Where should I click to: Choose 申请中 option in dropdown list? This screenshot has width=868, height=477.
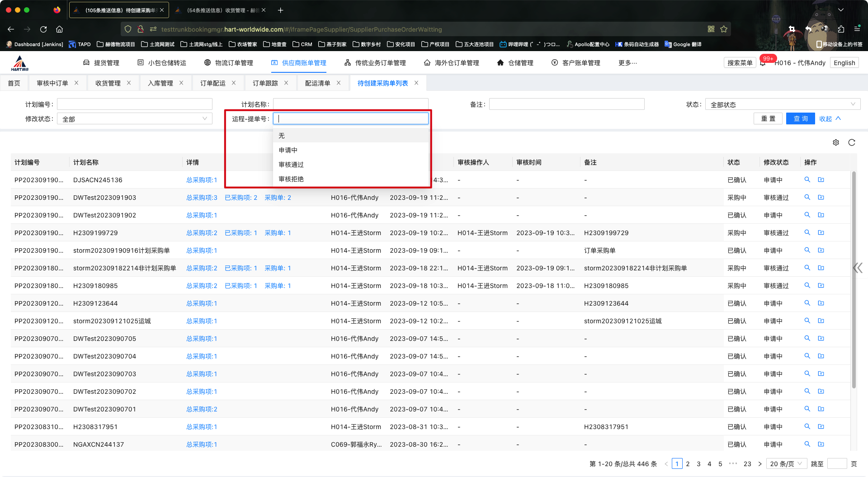click(288, 150)
